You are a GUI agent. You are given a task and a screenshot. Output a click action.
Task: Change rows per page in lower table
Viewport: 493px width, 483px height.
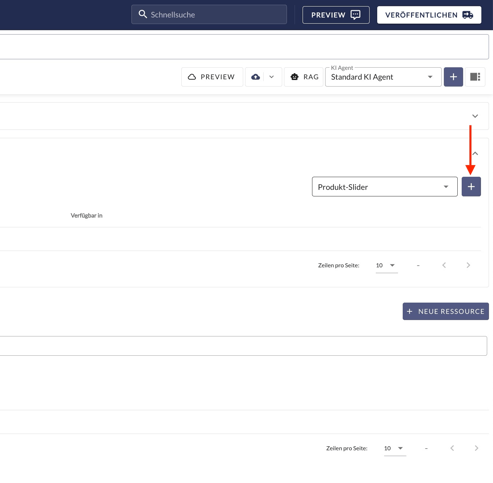(394, 448)
